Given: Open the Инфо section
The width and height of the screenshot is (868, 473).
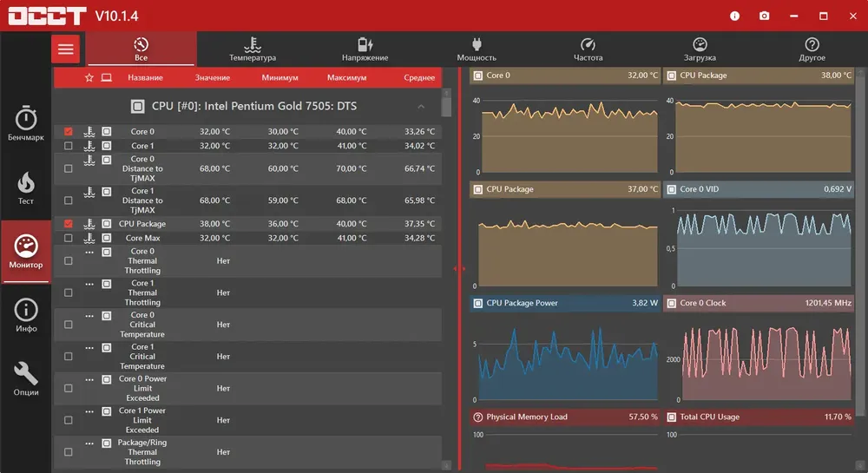Looking at the screenshot, I should [26, 315].
